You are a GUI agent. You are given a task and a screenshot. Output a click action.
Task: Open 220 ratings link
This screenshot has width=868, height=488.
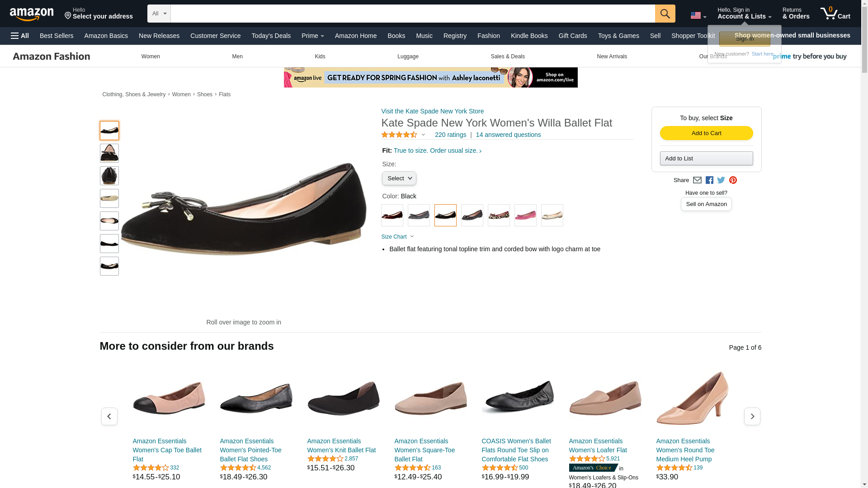coord(450,135)
